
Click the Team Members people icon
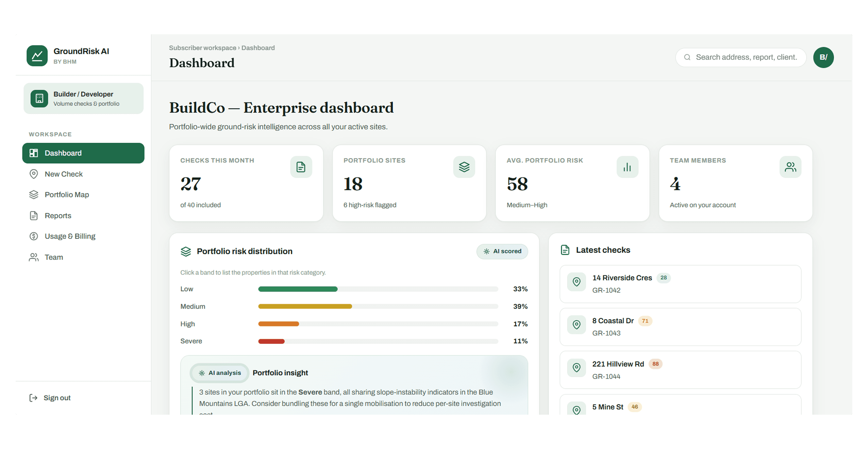[x=790, y=167]
